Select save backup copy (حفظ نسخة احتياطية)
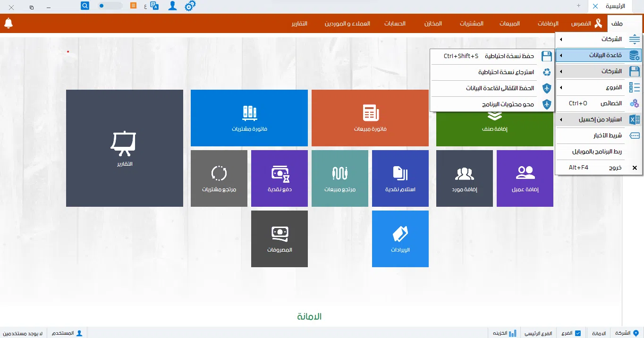This screenshot has width=644, height=338. click(491, 56)
